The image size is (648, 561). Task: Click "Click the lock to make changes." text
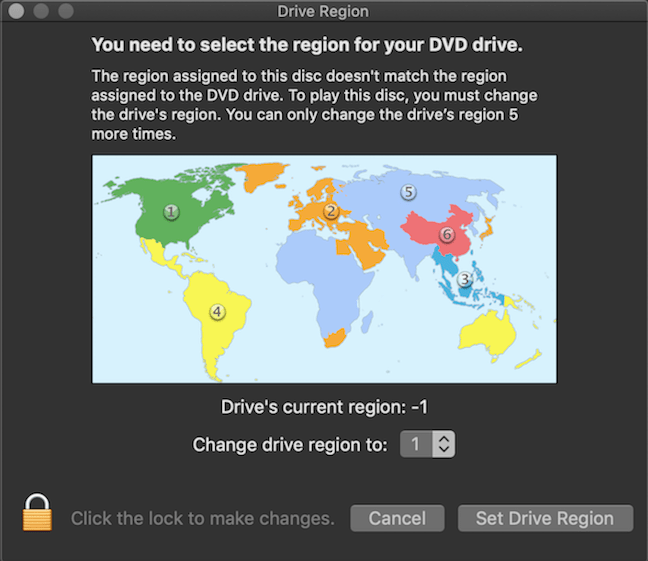202,518
